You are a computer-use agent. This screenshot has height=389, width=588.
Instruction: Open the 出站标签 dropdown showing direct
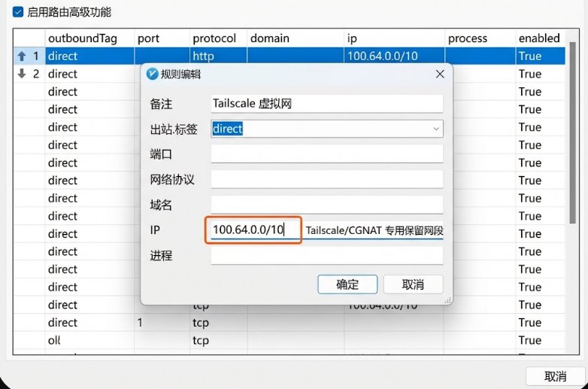[x=326, y=129]
